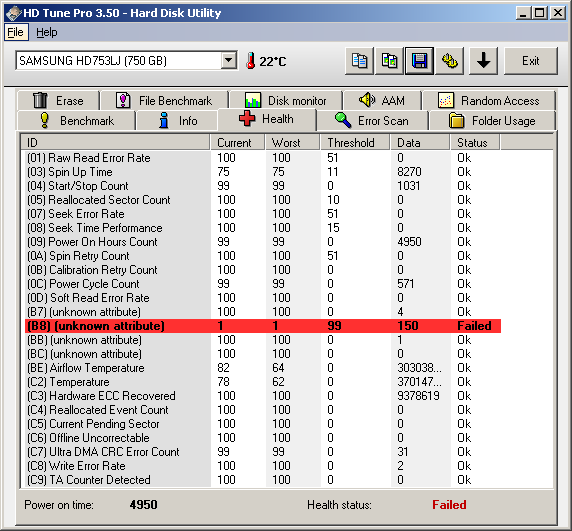Viewport: 572px width, 531px height.
Task: Click the data value 9378619
Action: [418, 396]
